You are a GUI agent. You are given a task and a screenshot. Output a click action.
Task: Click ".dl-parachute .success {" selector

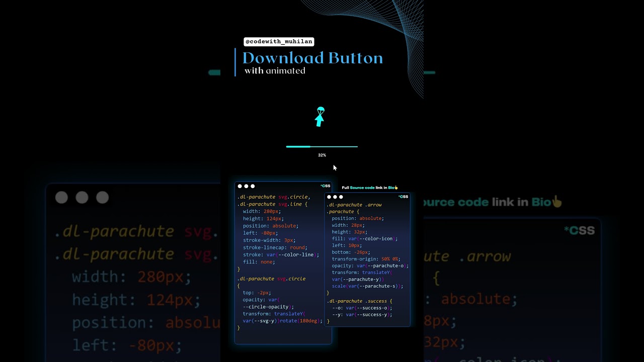pyautogui.click(x=359, y=301)
